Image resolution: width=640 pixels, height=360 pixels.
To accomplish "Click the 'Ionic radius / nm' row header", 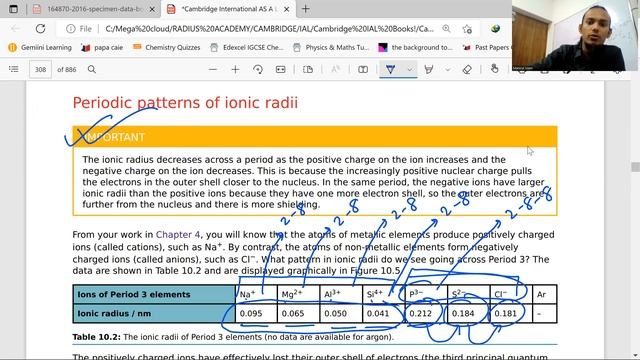I will 154,313.
